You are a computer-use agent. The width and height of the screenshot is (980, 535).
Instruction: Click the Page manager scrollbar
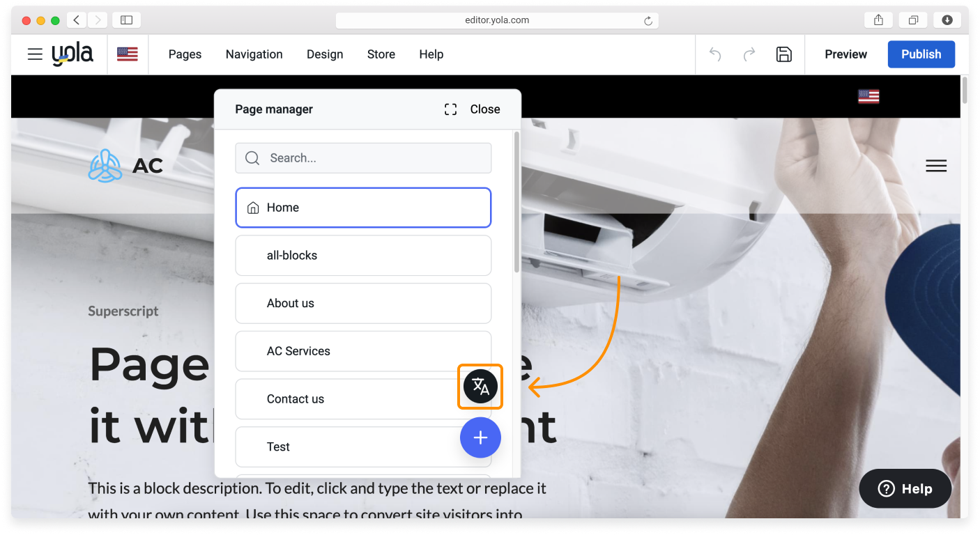click(x=516, y=202)
